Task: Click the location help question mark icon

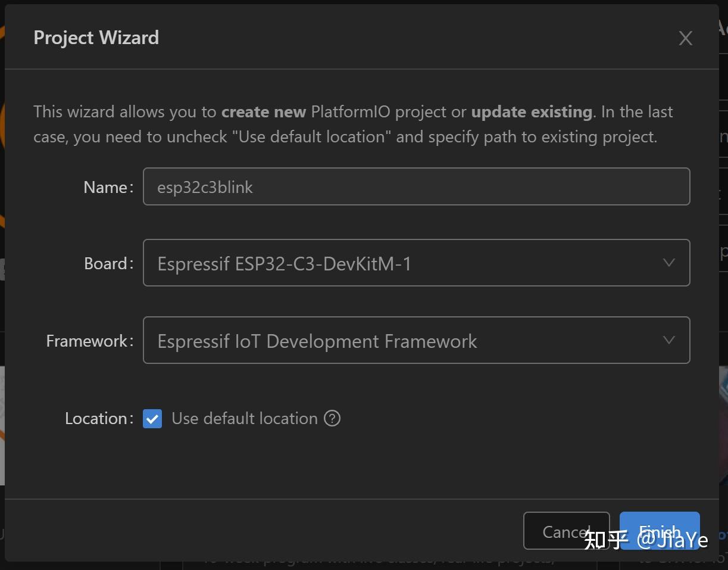Action: [332, 419]
